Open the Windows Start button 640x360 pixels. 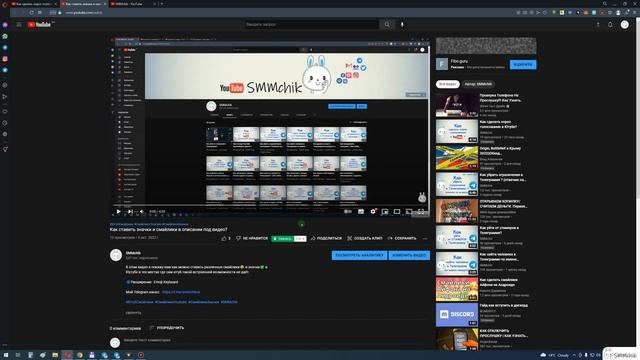6,355
